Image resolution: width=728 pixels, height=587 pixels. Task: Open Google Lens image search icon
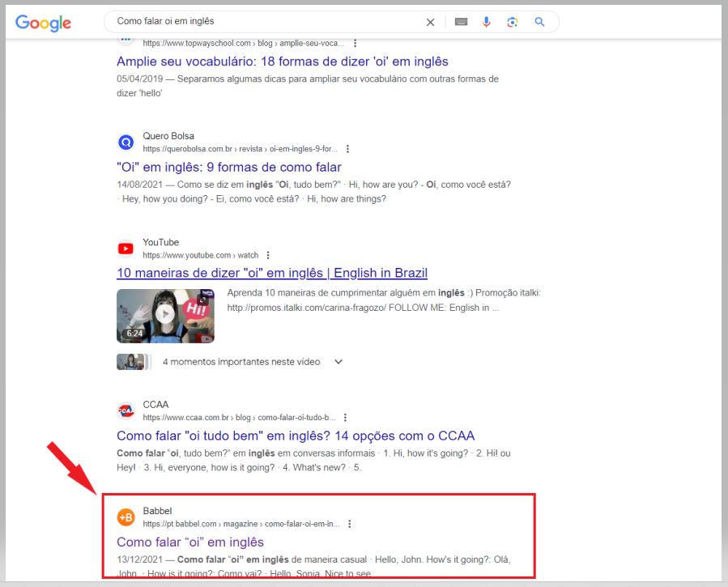pos(512,22)
